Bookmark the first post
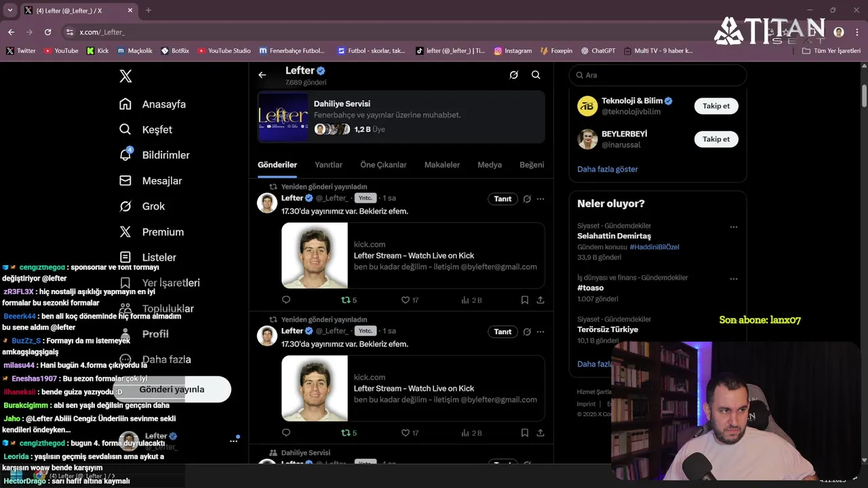868x488 pixels. click(x=525, y=300)
